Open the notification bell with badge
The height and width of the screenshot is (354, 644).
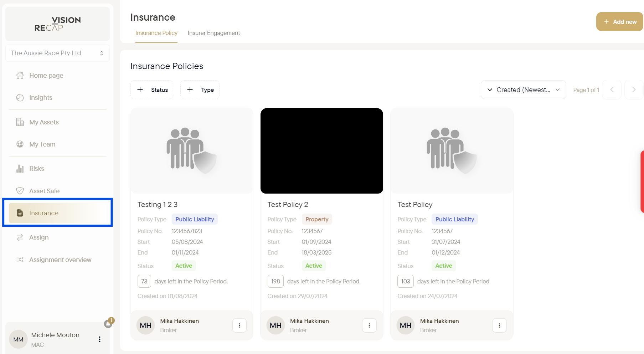tap(109, 323)
